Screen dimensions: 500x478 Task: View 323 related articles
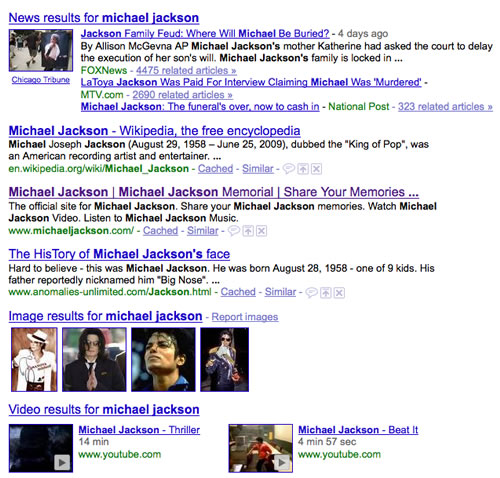[445, 107]
